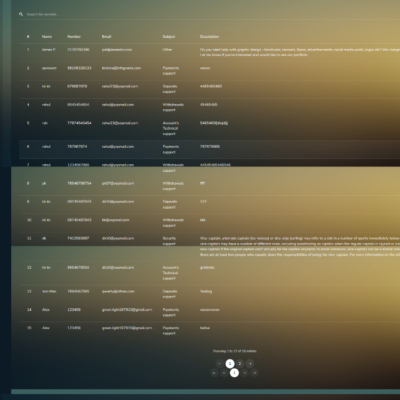
Task: Go to page 2 of the table
Action: pyautogui.click(x=240, y=364)
